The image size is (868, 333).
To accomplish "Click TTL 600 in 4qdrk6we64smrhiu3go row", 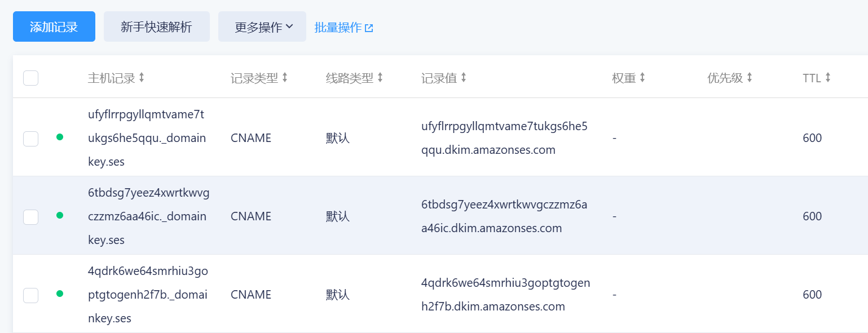I will (812, 295).
